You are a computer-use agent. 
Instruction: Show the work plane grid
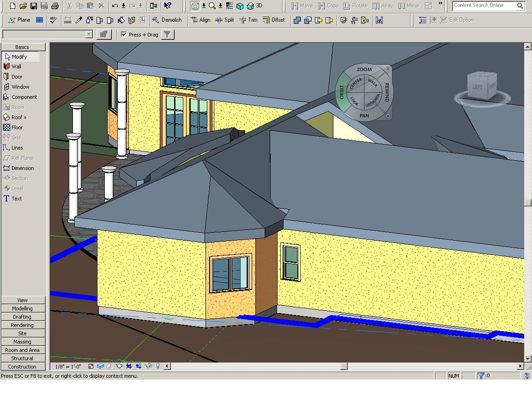click(x=39, y=20)
